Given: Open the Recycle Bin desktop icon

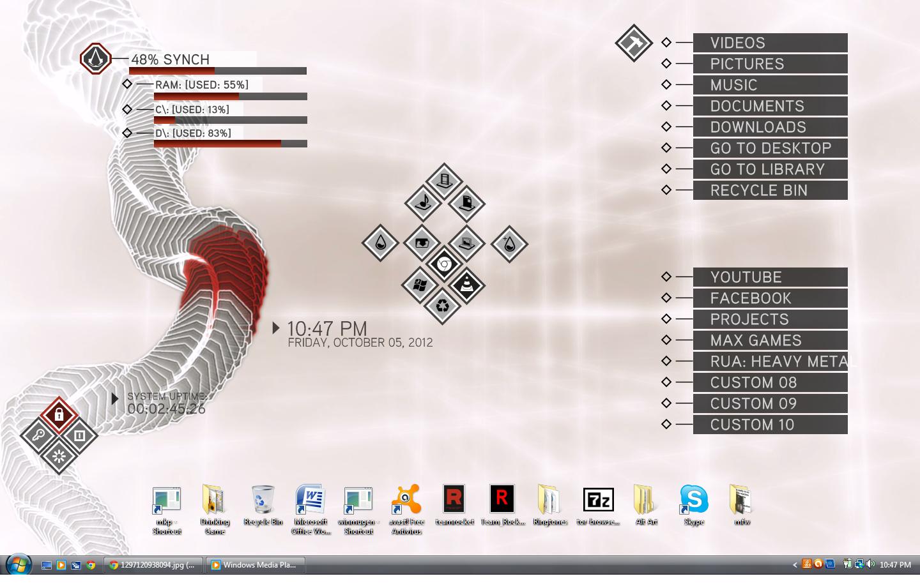Looking at the screenshot, I should 263,505.
